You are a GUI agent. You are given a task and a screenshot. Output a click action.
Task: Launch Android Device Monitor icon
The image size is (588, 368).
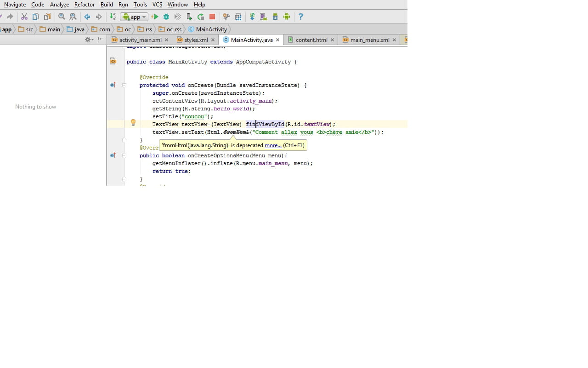click(287, 17)
